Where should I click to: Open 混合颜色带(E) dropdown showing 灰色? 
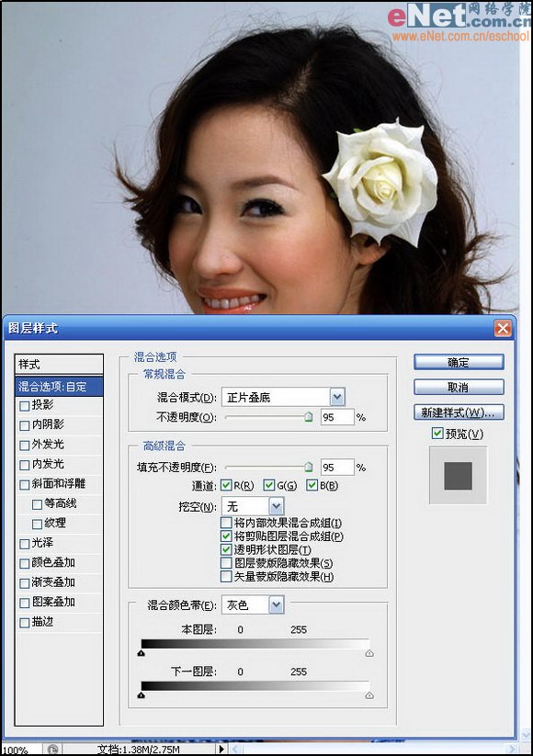point(253,604)
